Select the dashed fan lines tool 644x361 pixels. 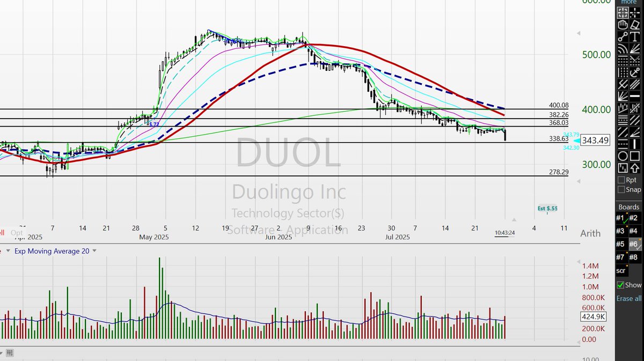[x=635, y=49]
